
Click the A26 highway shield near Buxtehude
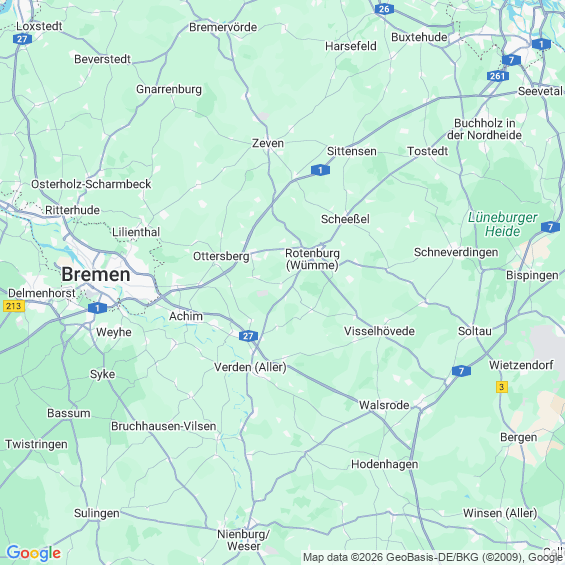[384, 9]
